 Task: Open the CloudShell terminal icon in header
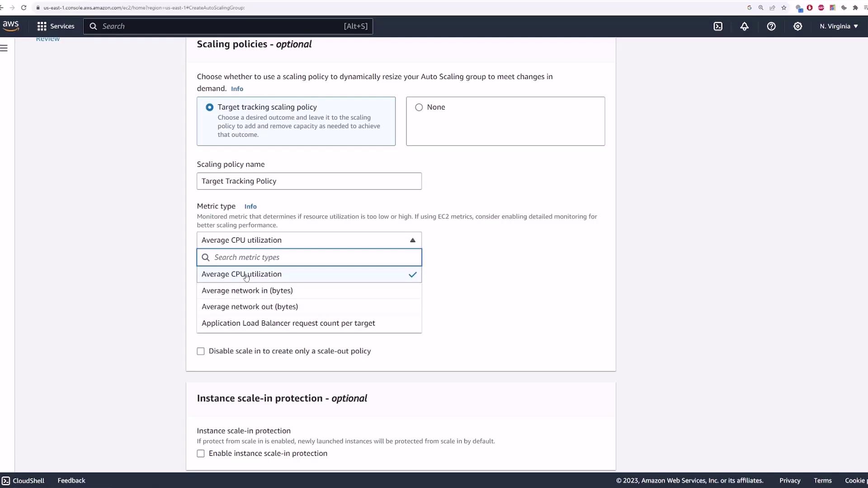tap(718, 26)
